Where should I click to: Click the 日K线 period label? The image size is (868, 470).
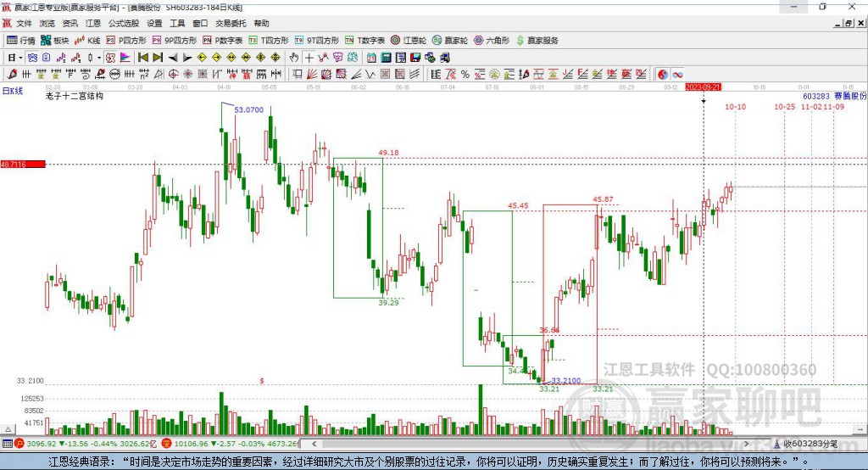tap(13, 92)
